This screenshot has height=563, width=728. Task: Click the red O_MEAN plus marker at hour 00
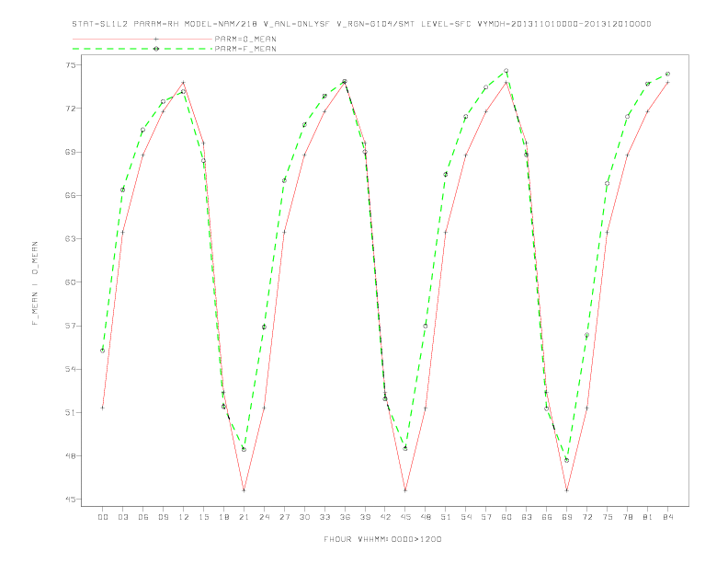(x=103, y=408)
